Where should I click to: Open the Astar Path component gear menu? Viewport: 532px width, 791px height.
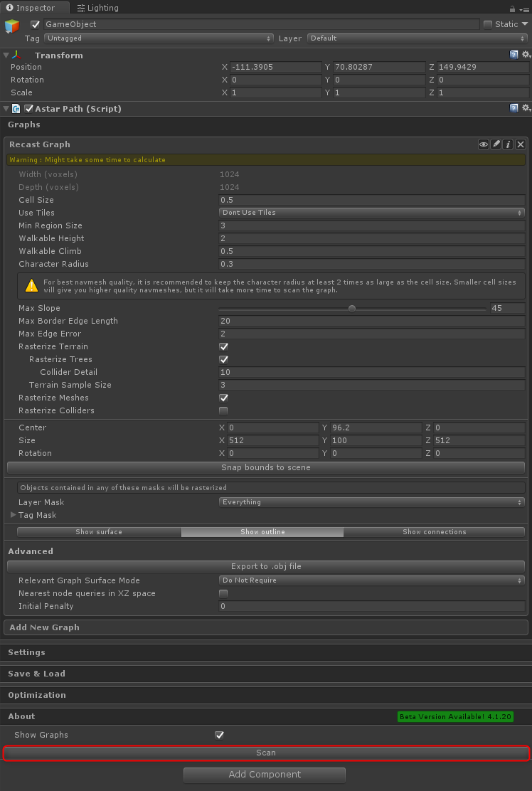click(x=526, y=108)
